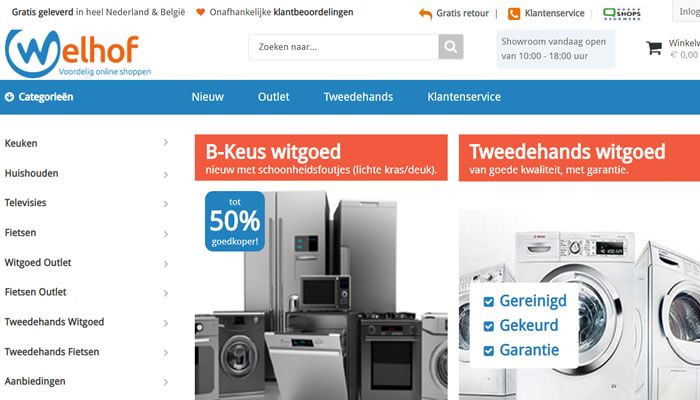Click the orange phone Klantenservice icon
The width and height of the screenshot is (700, 400).
tap(514, 14)
